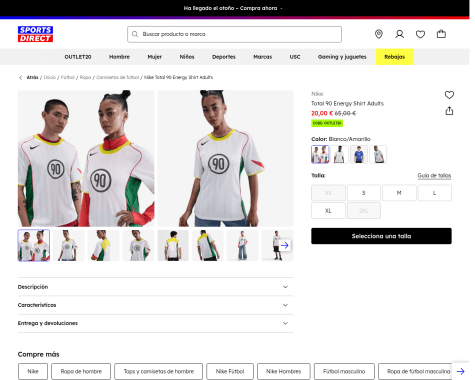This screenshot has width=475, height=380.
Task: Open the Marcas menu
Action: click(263, 57)
